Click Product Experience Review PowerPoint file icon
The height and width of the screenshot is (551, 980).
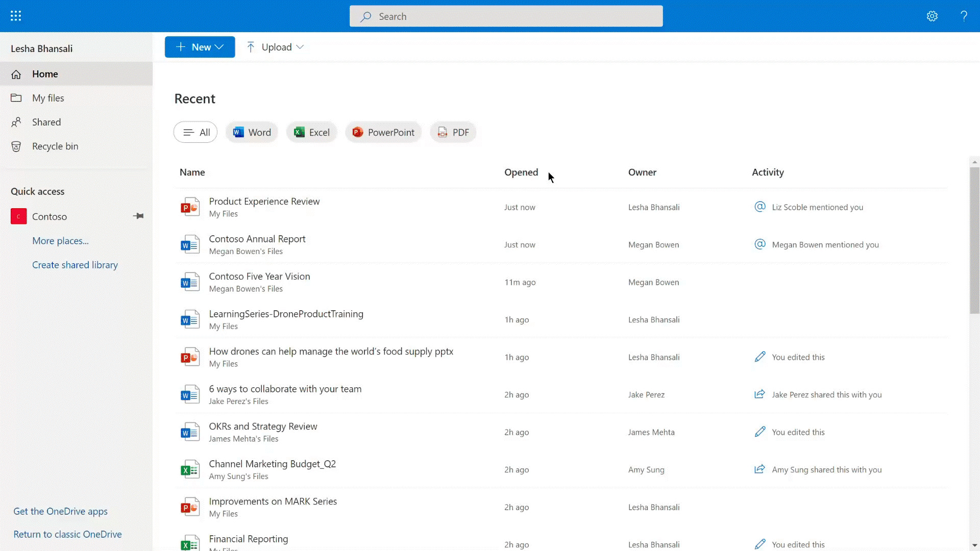pyautogui.click(x=190, y=207)
